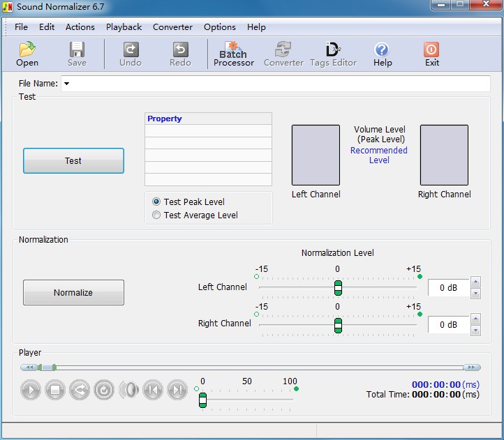This screenshot has width=504, height=440.
Task: Skip to the next track in the player
Action: coord(177,390)
